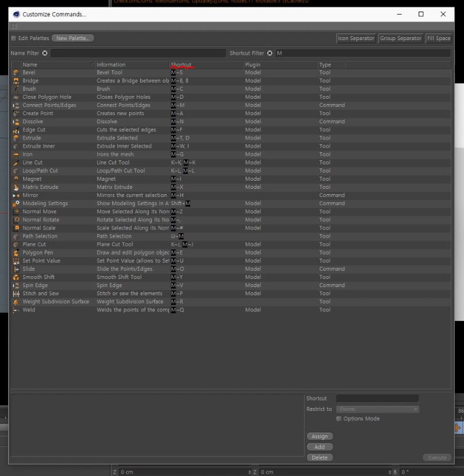
Task: Click the Group Separator button
Action: [x=401, y=38]
